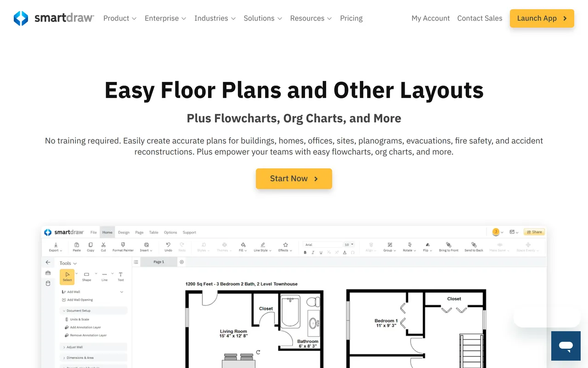Image resolution: width=588 pixels, height=368 pixels.
Task: Expand the Solutions menu
Action: pyautogui.click(x=263, y=18)
